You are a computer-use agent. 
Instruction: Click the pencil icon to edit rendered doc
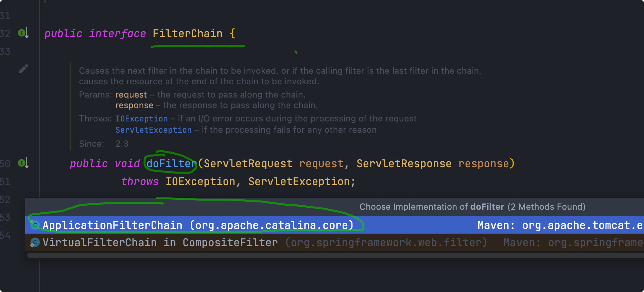(x=23, y=69)
